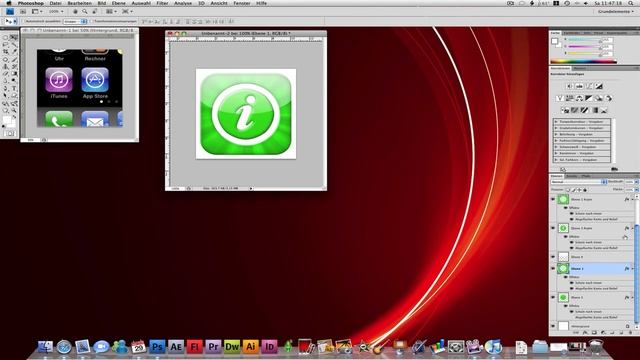Open After Effects from the Dock
Image resolution: width=640 pixels, height=360 pixels.
click(x=176, y=347)
